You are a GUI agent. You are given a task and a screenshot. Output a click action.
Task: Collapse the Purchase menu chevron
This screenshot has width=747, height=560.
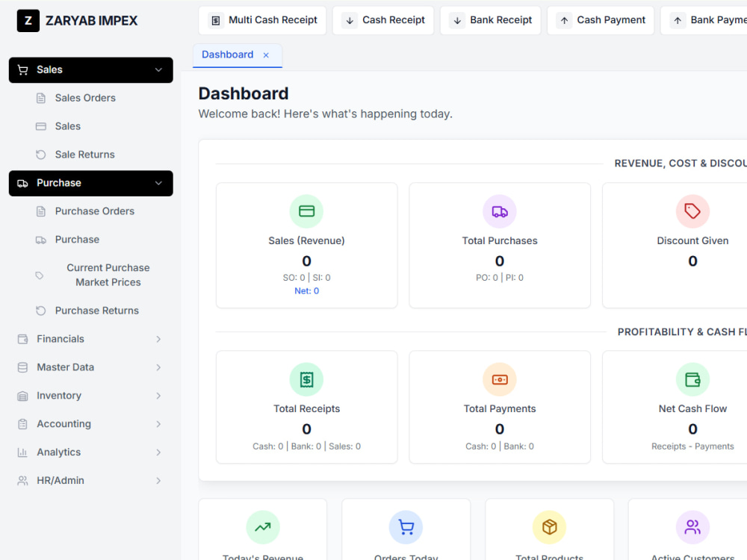click(158, 184)
